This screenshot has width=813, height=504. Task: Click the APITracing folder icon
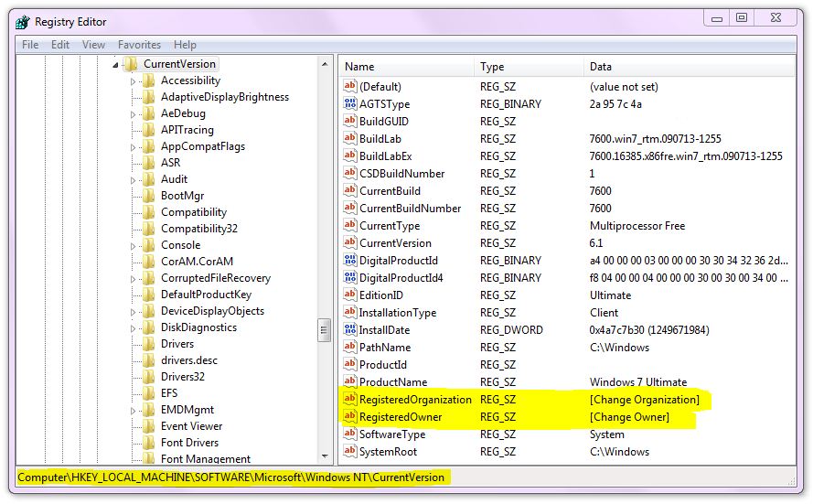(x=149, y=130)
